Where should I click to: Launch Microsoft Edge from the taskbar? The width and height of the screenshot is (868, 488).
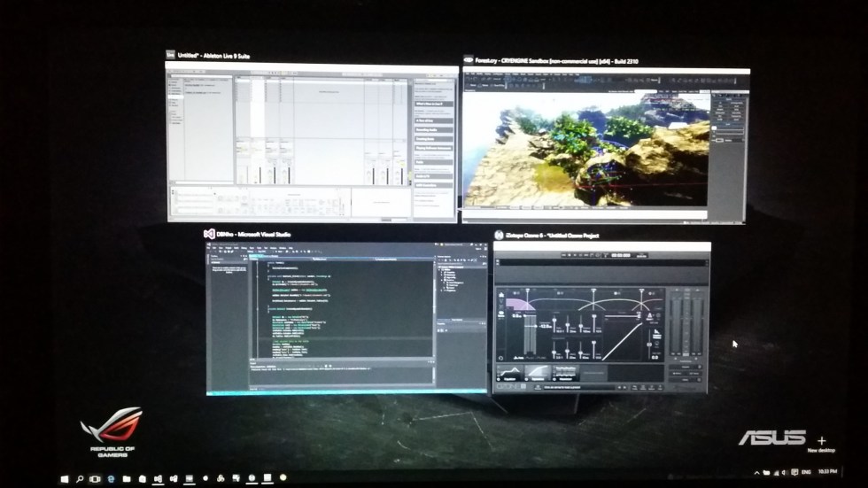pos(111,479)
